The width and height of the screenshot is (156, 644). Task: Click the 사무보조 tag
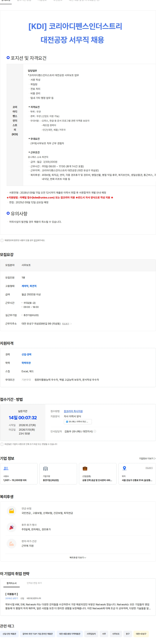[x=116, y=634]
